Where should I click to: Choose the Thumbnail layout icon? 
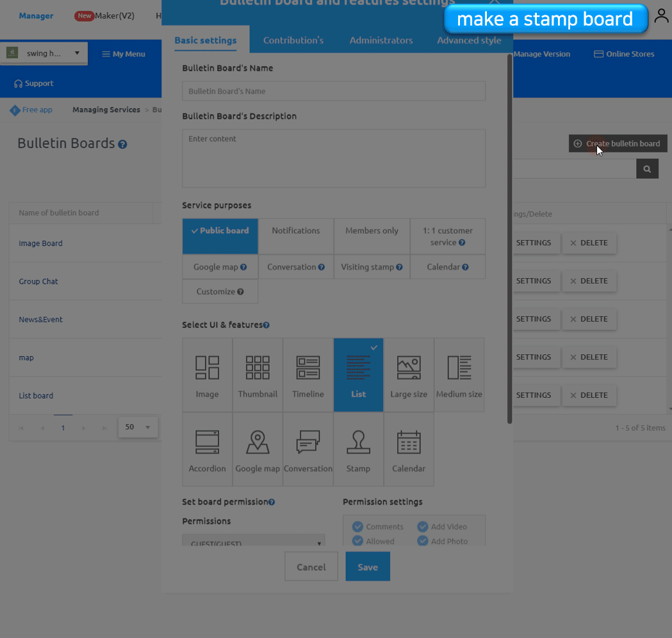point(258,375)
